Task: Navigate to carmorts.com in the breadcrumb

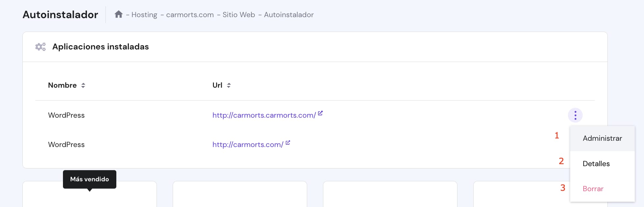Action: click(x=190, y=15)
